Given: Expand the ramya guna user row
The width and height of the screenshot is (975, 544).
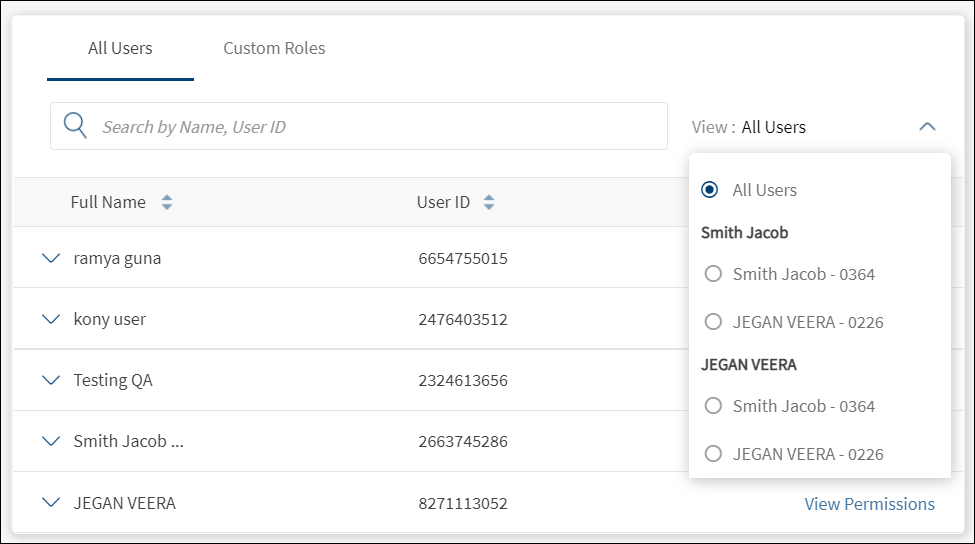Looking at the screenshot, I should point(52,258).
